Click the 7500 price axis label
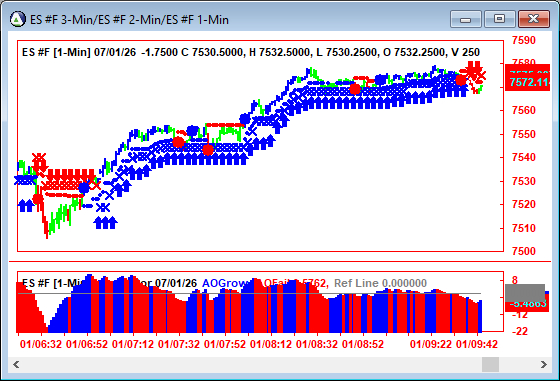 click(x=524, y=251)
